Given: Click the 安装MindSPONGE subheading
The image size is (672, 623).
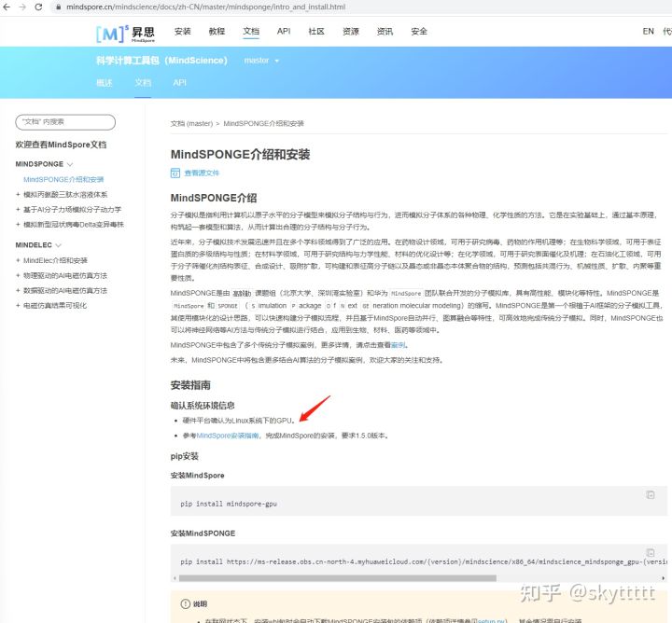Looking at the screenshot, I should click(x=203, y=533).
